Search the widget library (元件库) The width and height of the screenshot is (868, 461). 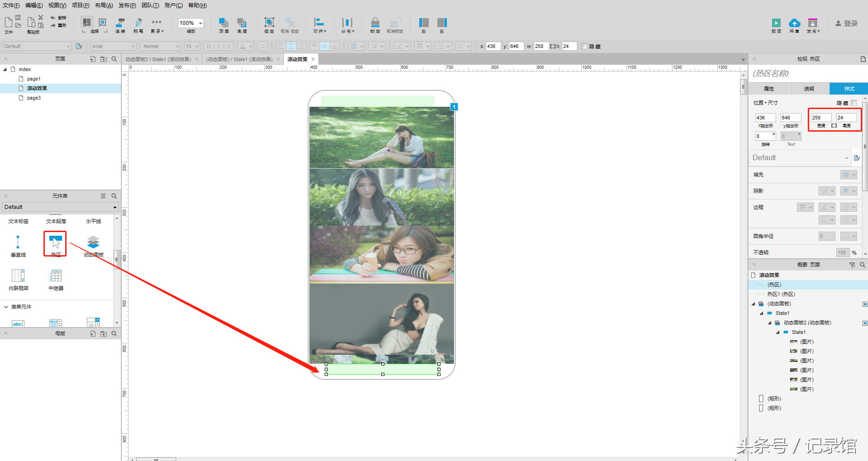(114, 196)
